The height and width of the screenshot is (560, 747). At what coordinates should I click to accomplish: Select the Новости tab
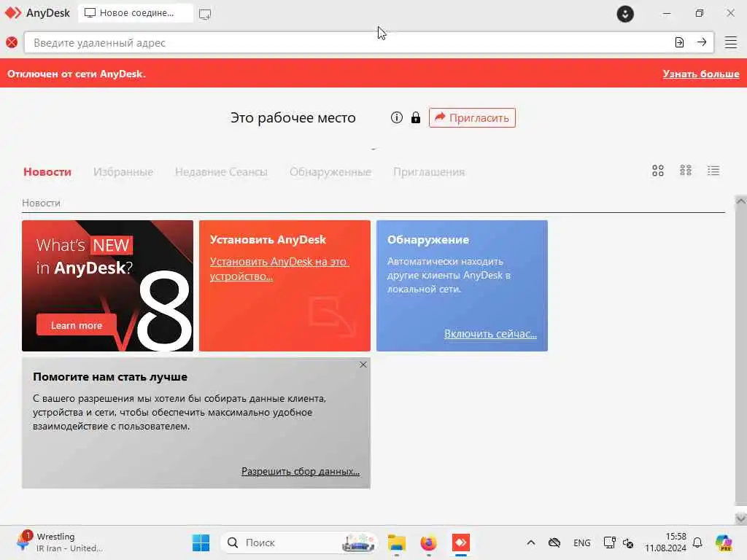coord(47,172)
